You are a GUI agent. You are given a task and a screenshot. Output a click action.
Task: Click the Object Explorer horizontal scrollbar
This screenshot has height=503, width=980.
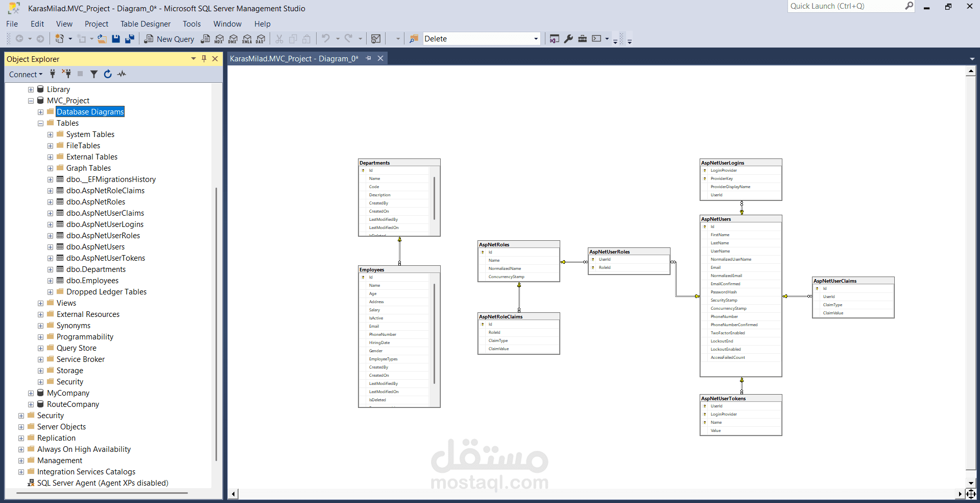click(x=102, y=493)
